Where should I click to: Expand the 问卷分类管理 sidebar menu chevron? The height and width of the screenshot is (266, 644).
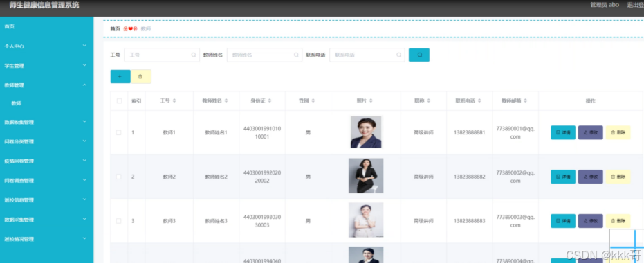84,141
